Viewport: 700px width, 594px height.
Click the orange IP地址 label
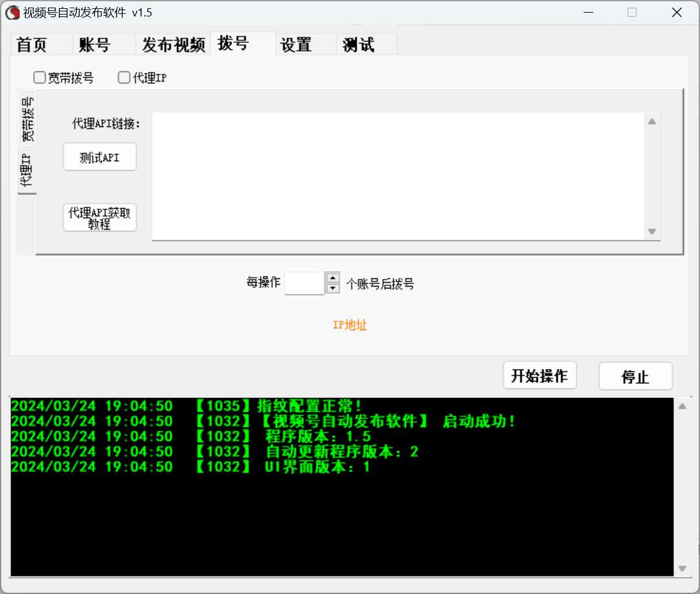[350, 325]
